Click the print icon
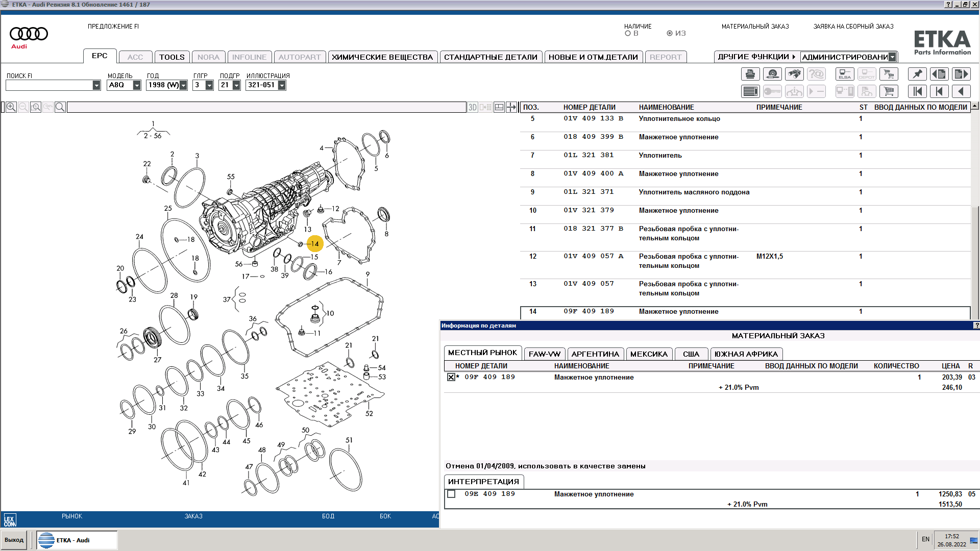 pyautogui.click(x=750, y=74)
